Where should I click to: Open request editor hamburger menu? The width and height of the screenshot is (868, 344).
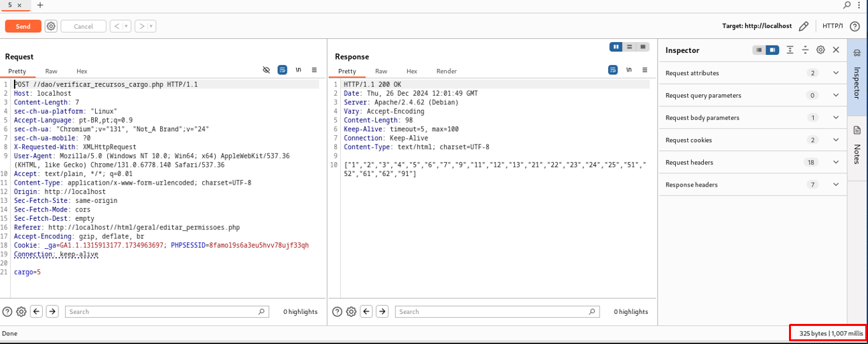[x=314, y=70]
